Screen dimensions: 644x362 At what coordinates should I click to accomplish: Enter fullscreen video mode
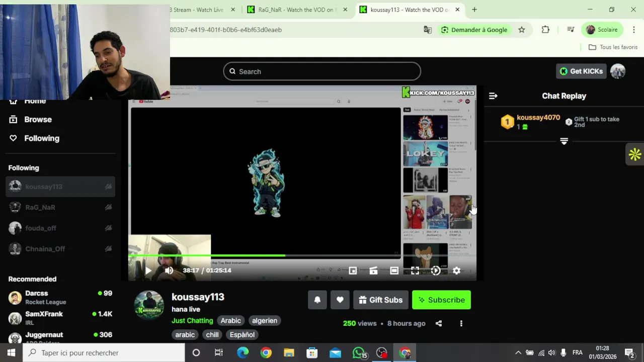pyautogui.click(x=415, y=270)
